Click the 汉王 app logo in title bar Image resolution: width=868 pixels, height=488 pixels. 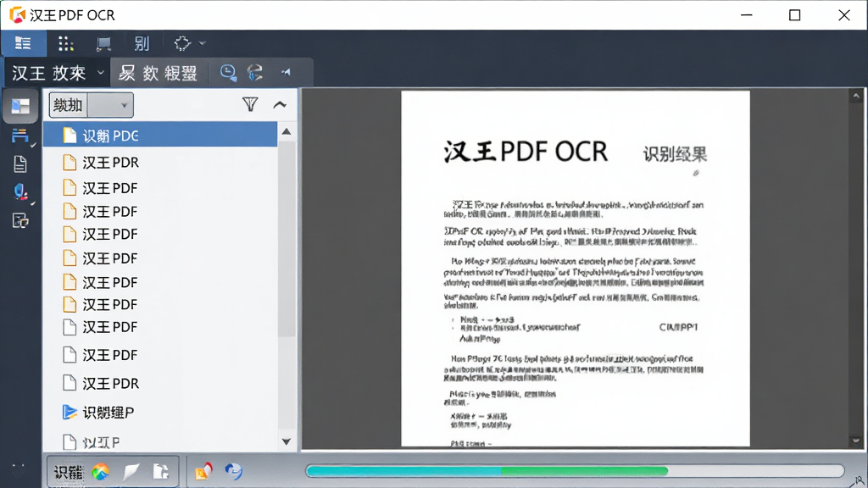[x=17, y=15]
